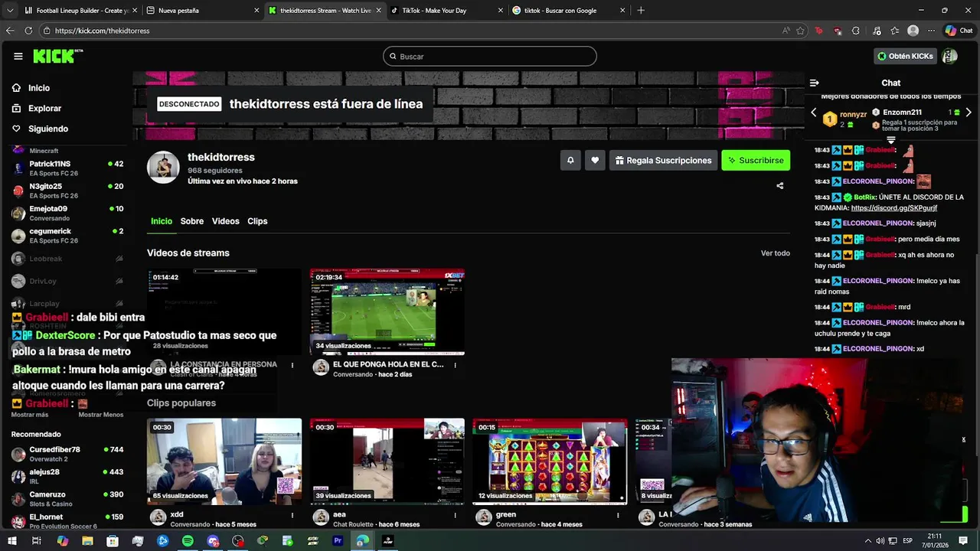
Task: Open N3gito25 channel in sidebar
Action: (67, 191)
